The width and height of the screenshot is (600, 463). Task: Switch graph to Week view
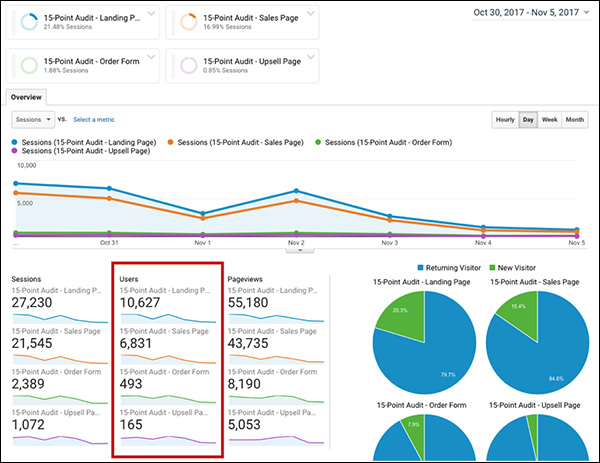[x=549, y=119]
